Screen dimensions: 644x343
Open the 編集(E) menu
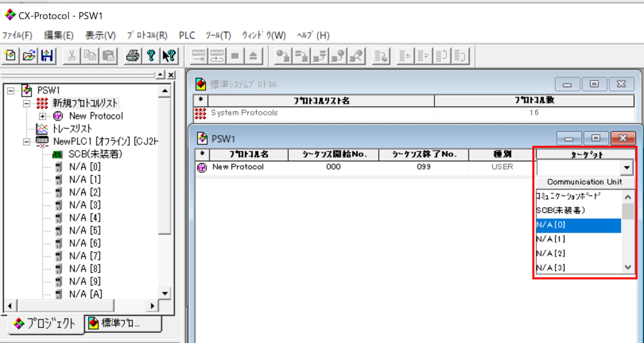[x=59, y=35]
